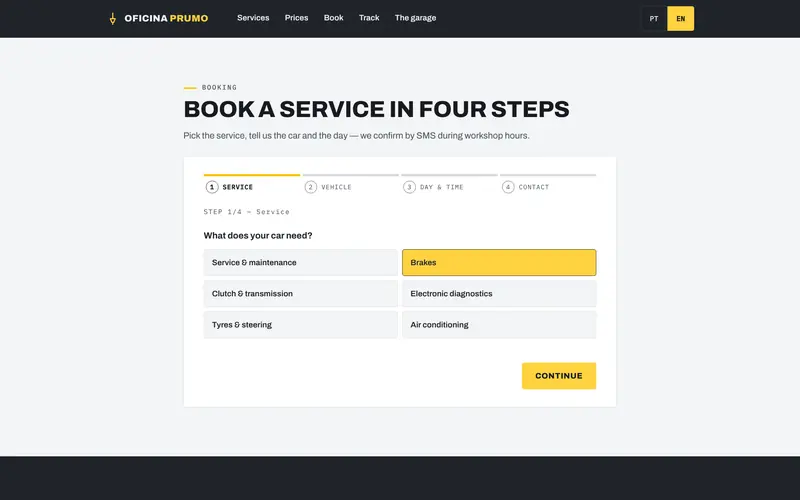Open the Services nav link

point(253,18)
